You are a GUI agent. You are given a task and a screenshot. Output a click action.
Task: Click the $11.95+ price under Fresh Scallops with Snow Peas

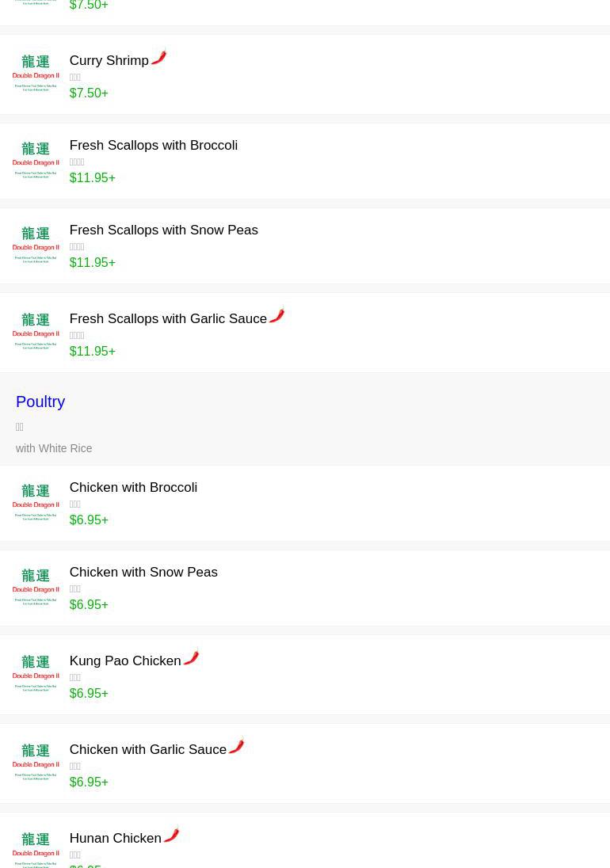click(x=92, y=263)
